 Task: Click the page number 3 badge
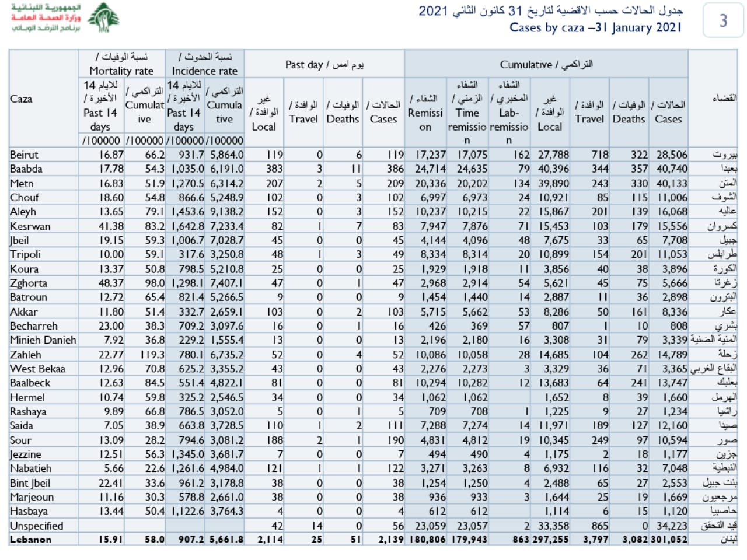[x=723, y=20]
